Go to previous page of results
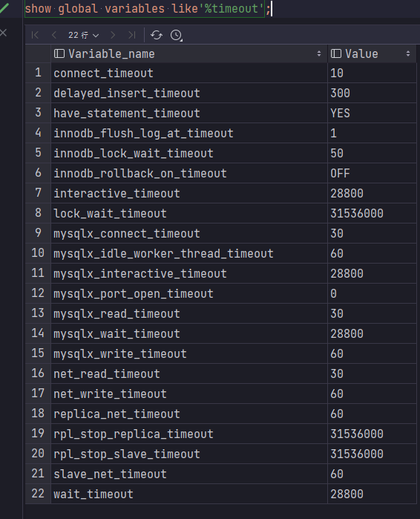The width and height of the screenshot is (420, 519). [x=54, y=35]
